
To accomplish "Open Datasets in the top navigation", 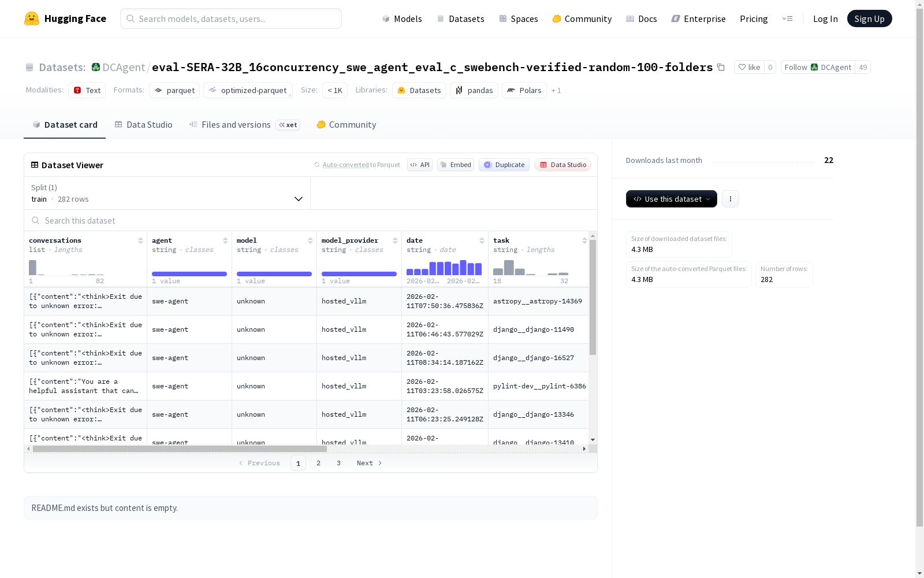I will [x=460, y=18].
